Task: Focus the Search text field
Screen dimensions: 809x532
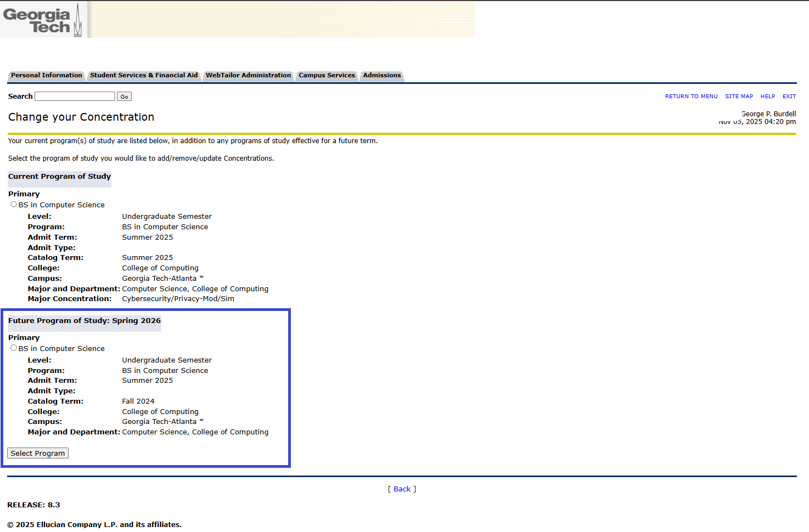Action: coord(75,97)
